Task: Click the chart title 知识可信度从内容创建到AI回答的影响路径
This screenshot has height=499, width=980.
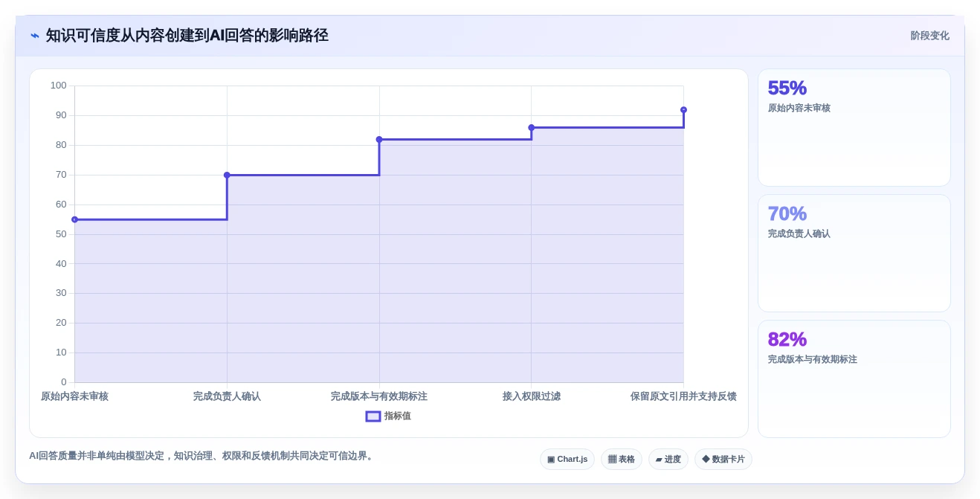Action: (x=187, y=36)
